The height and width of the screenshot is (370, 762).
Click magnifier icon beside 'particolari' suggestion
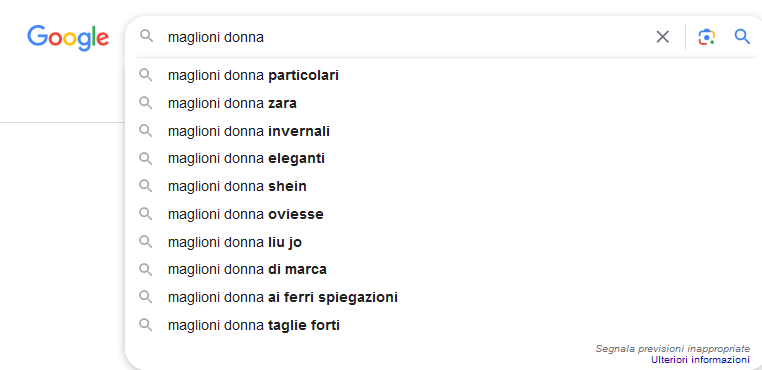point(146,75)
